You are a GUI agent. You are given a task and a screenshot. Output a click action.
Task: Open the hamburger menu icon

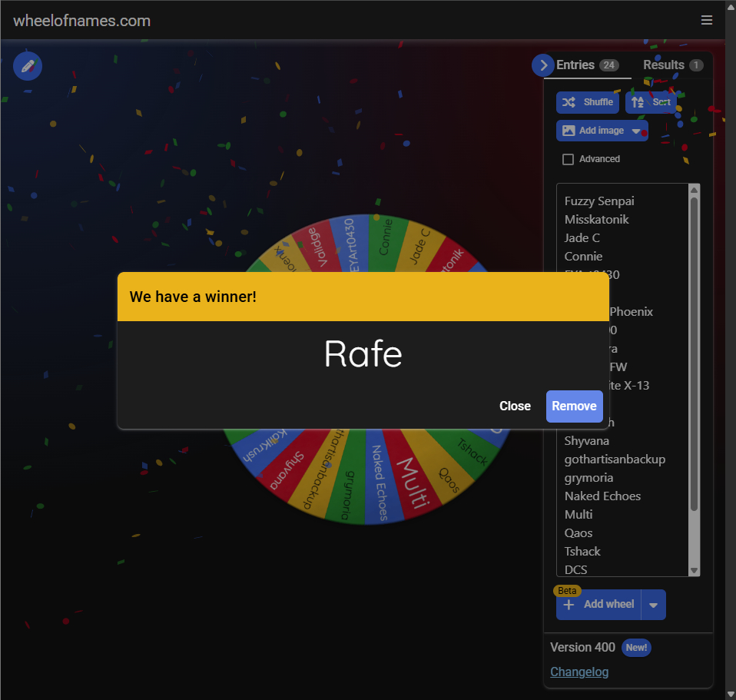[707, 21]
